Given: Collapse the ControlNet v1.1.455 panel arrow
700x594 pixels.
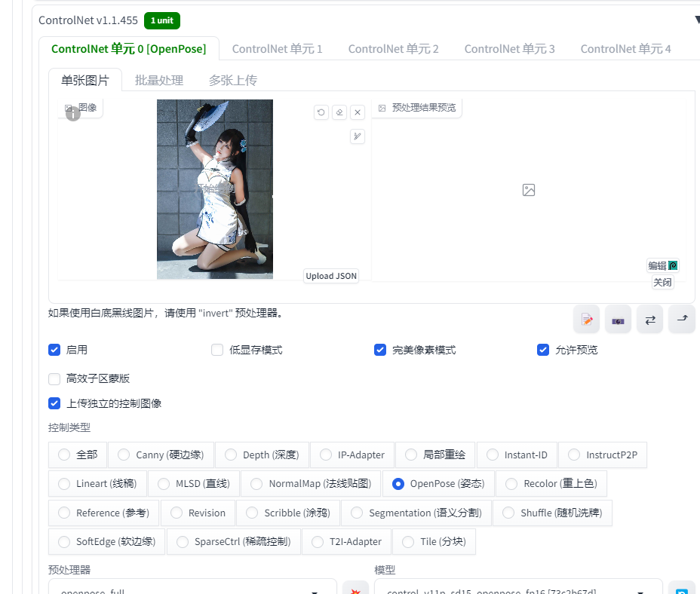Looking at the screenshot, I should click(x=695, y=20).
